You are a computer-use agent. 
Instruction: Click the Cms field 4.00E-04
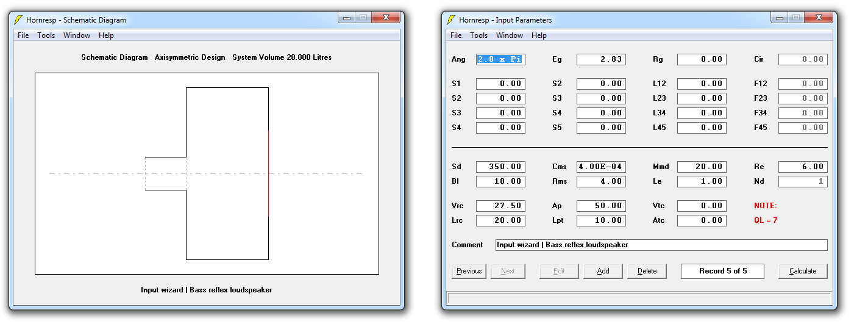[x=601, y=167]
